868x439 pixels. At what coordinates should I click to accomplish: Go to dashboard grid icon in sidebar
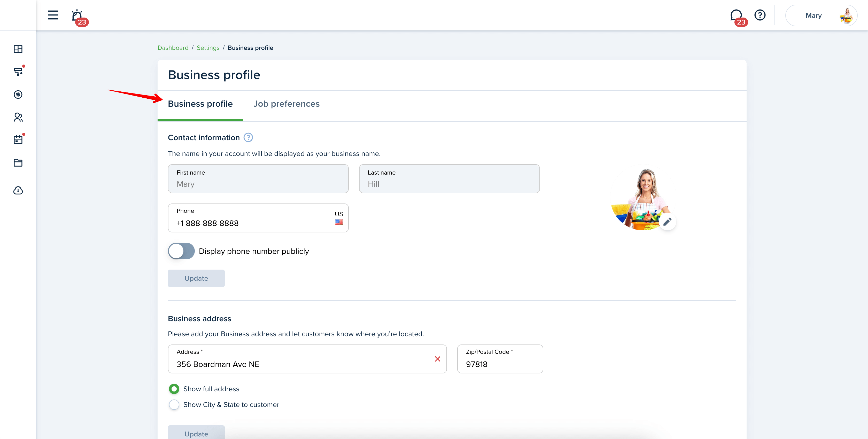coord(18,49)
